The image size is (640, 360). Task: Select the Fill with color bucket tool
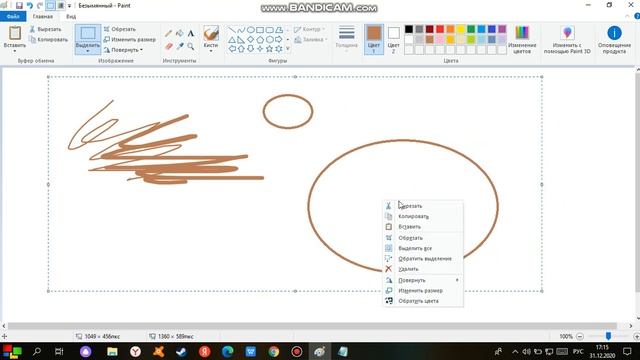click(x=180, y=33)
